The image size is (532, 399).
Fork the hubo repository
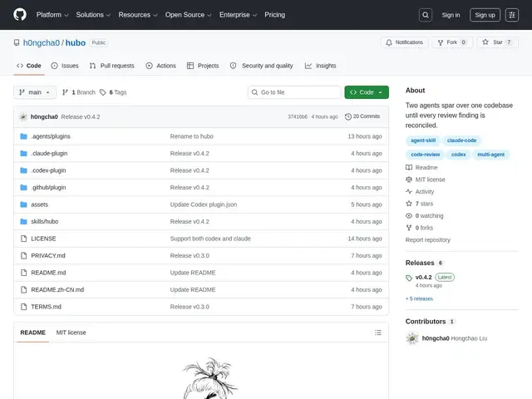(452, 42)
